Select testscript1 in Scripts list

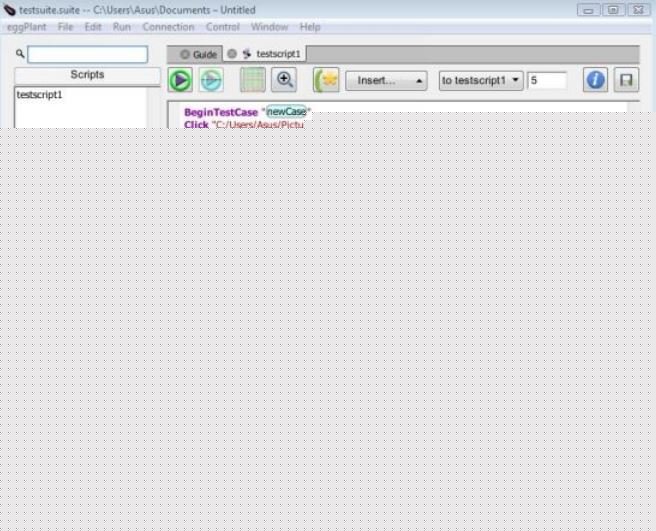[40, 95]
